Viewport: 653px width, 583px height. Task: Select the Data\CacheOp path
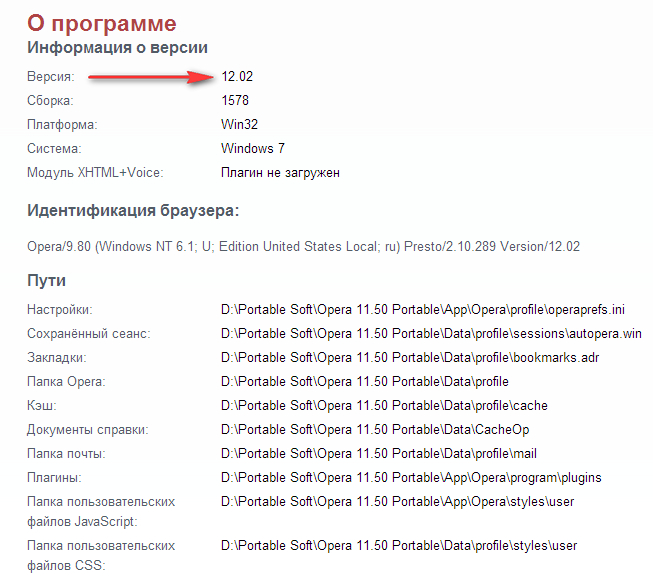(x=375, y=430)
